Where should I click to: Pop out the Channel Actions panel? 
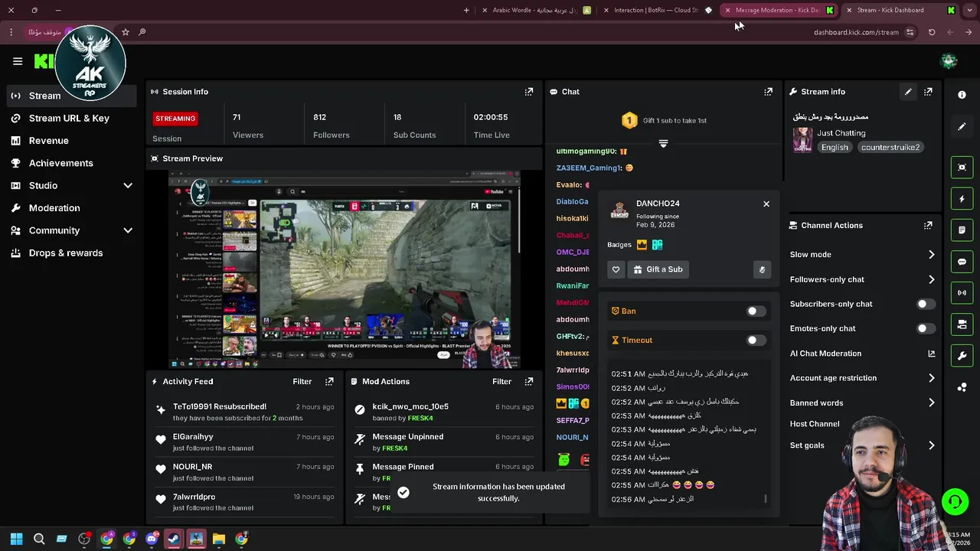(928, 226)
